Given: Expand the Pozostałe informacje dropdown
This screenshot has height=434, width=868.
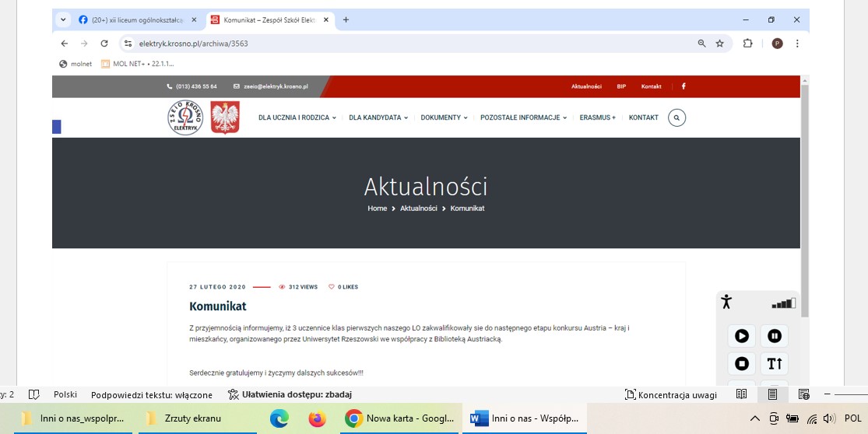Looking at the screenshot, I should coord(523,118).
